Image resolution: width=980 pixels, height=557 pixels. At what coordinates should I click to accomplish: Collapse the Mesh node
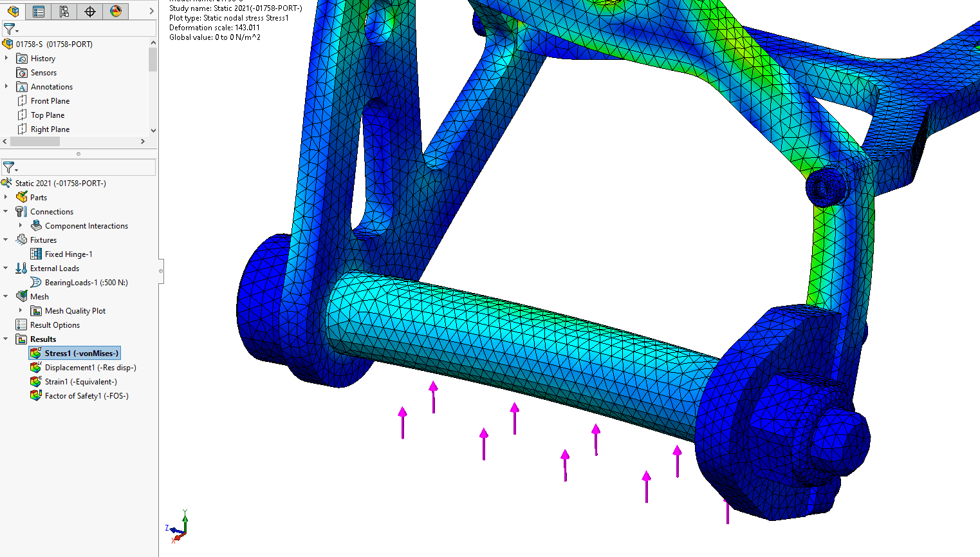point(6,296)
